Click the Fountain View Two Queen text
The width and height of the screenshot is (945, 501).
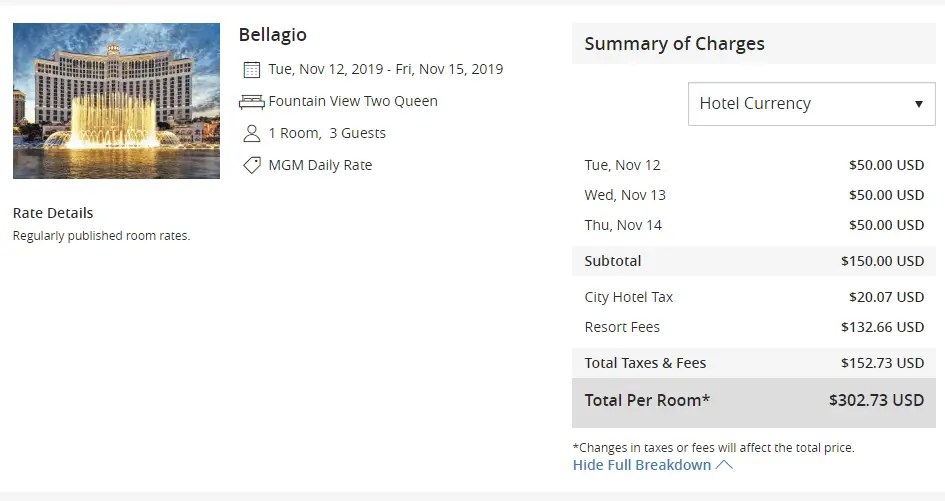tap(353, 102)
